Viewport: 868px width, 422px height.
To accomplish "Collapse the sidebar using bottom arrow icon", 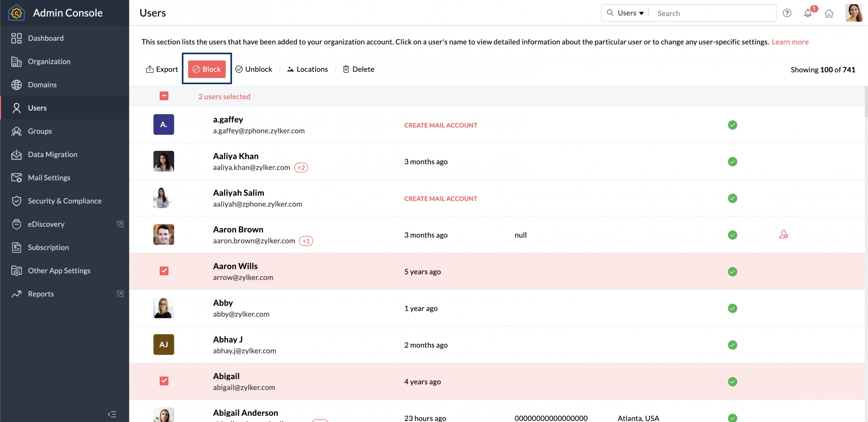I will pyautogui.click(x=112, y=414).
